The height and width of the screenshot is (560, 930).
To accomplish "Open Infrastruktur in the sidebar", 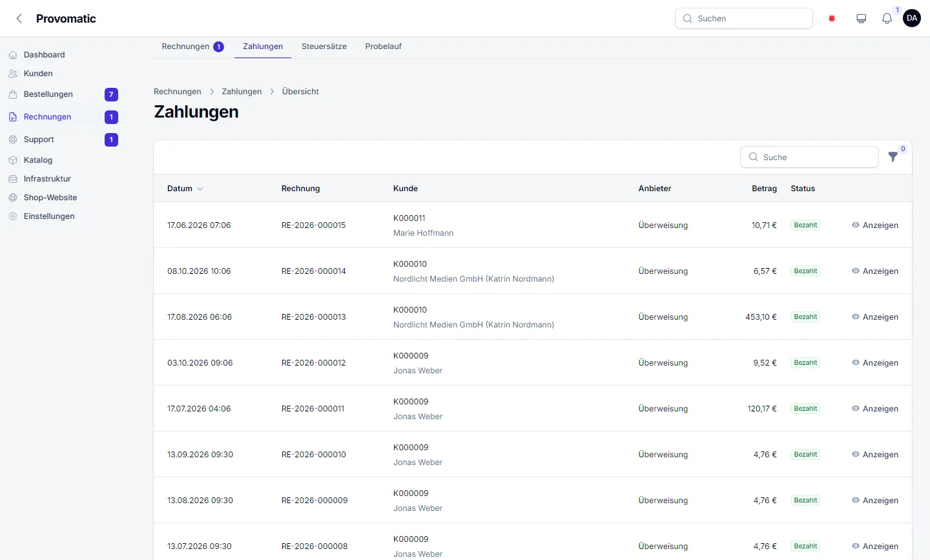I will (47, 179).
